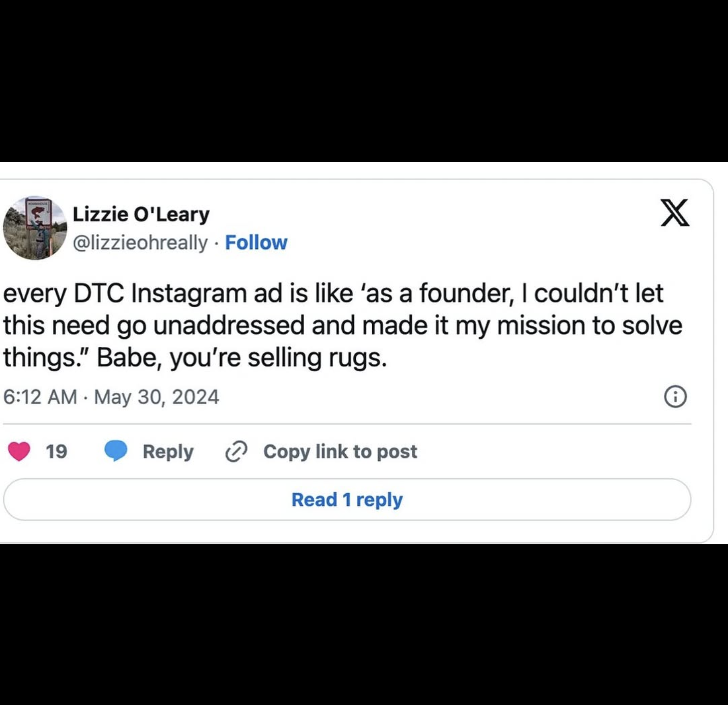Click the blue reply bubble icon
728x705 pixels.
tap(116, 451)
